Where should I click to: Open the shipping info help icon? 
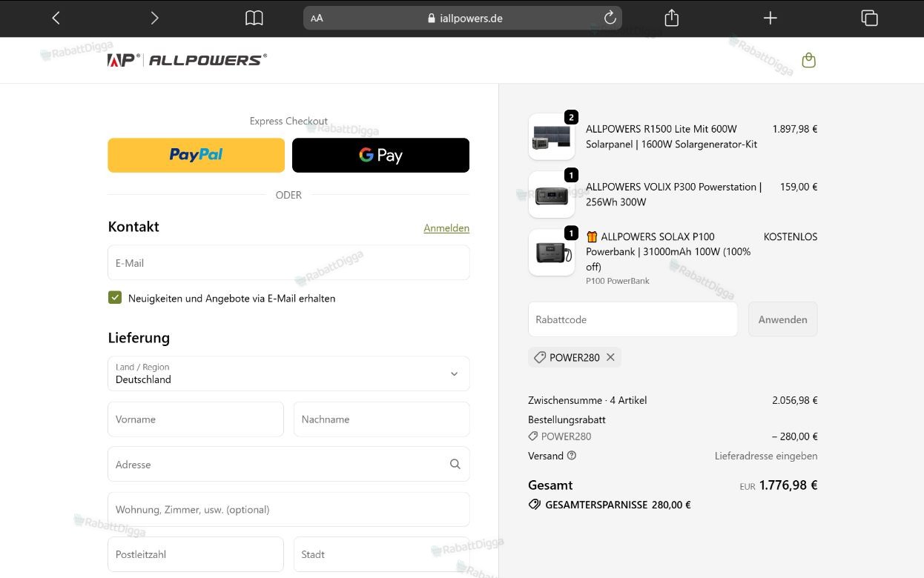572,456
